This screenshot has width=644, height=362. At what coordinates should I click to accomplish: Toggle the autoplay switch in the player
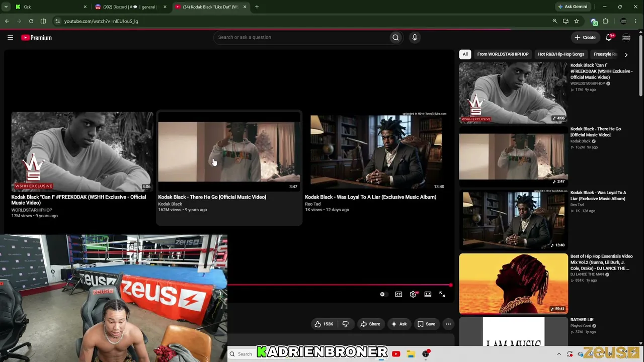coord(383,294)
